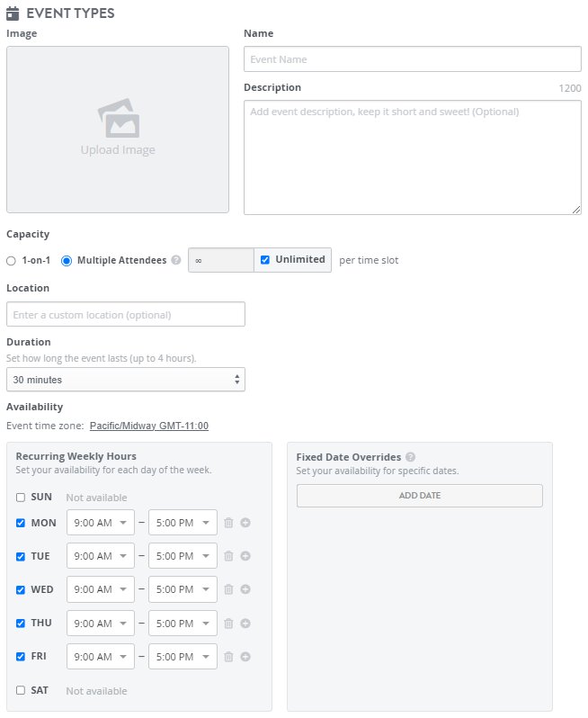Select the 1-on-1 capacity option
The width and height of the screenshot is (588, 718).
(11, 261)
